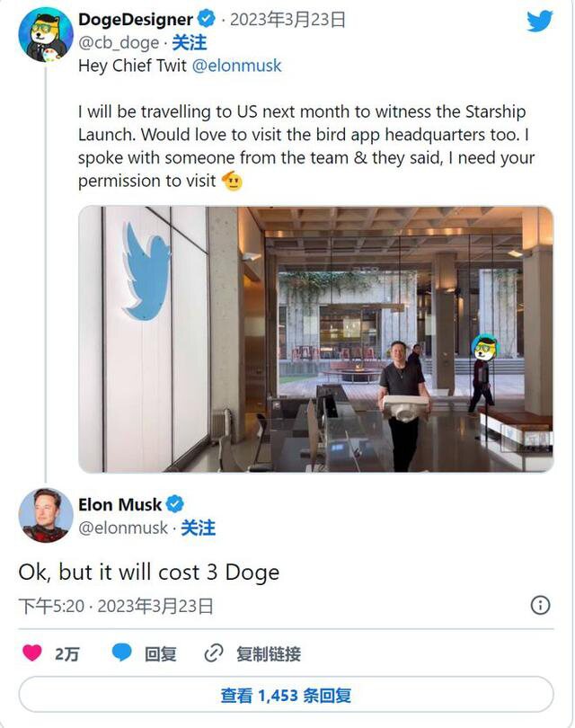This screenshot has width=575, height=728.
Task: Click the 复制链接 copy link label
Action: click(268, 653)
